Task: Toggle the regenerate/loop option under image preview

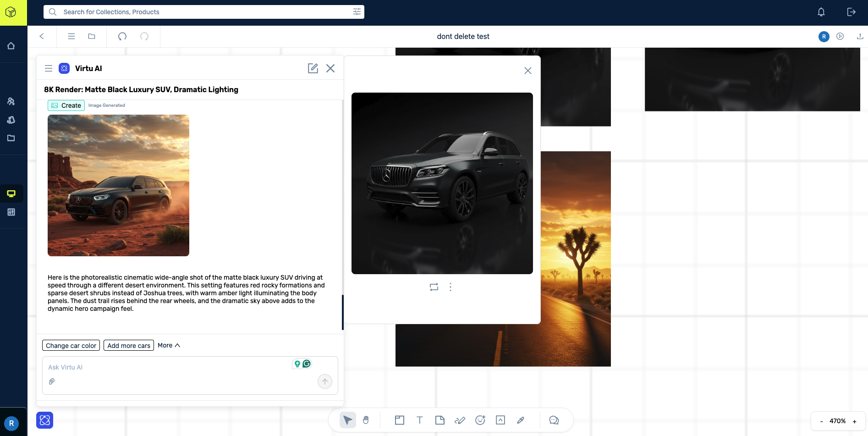Action: [434, 287]
